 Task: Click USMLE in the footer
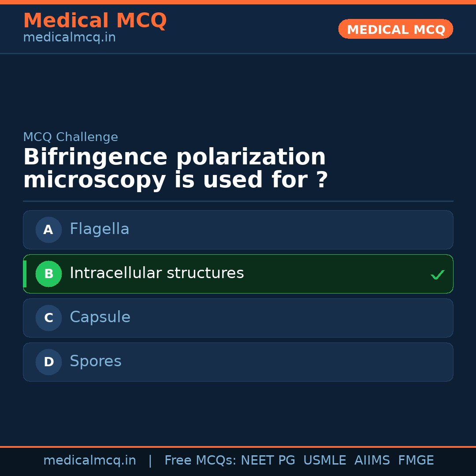324,461
